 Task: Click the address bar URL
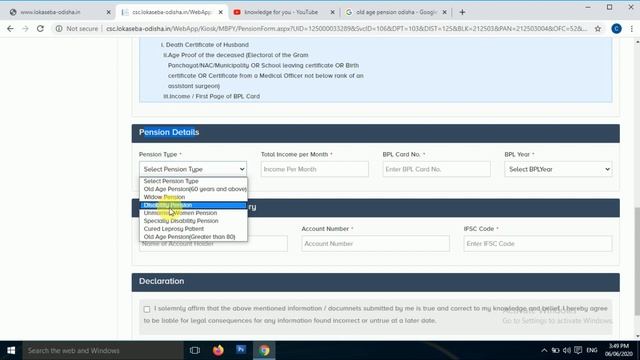[346, 29]
